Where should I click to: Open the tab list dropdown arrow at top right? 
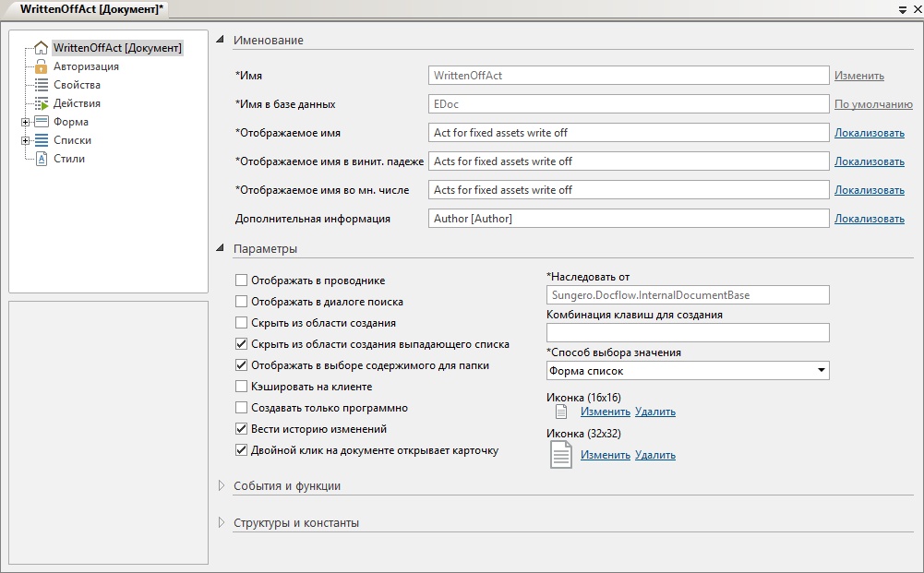pos(902,8)
